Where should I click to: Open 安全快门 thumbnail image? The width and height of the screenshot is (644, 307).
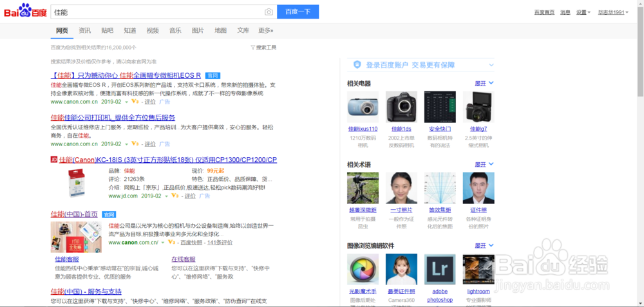(x=440, y=107)
